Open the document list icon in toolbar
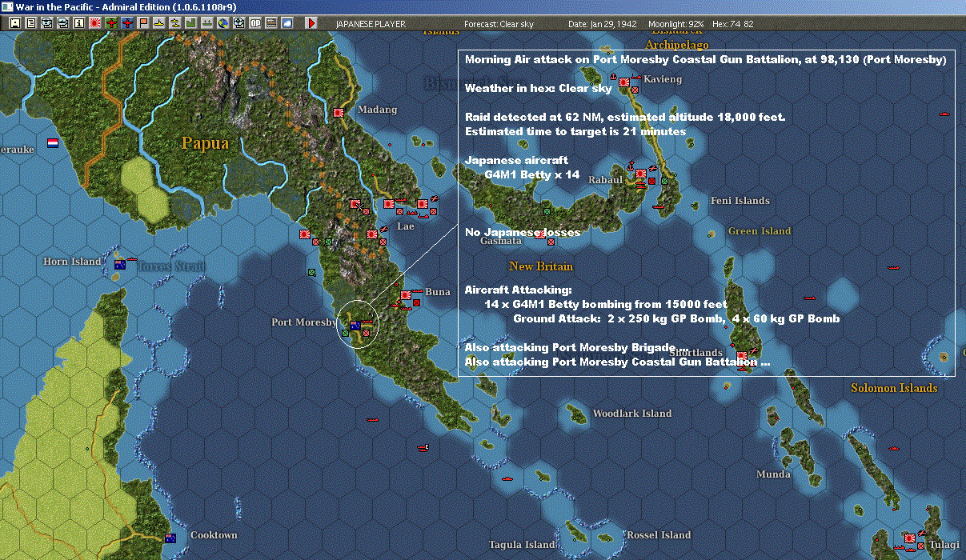 click(x=30, y=23)
